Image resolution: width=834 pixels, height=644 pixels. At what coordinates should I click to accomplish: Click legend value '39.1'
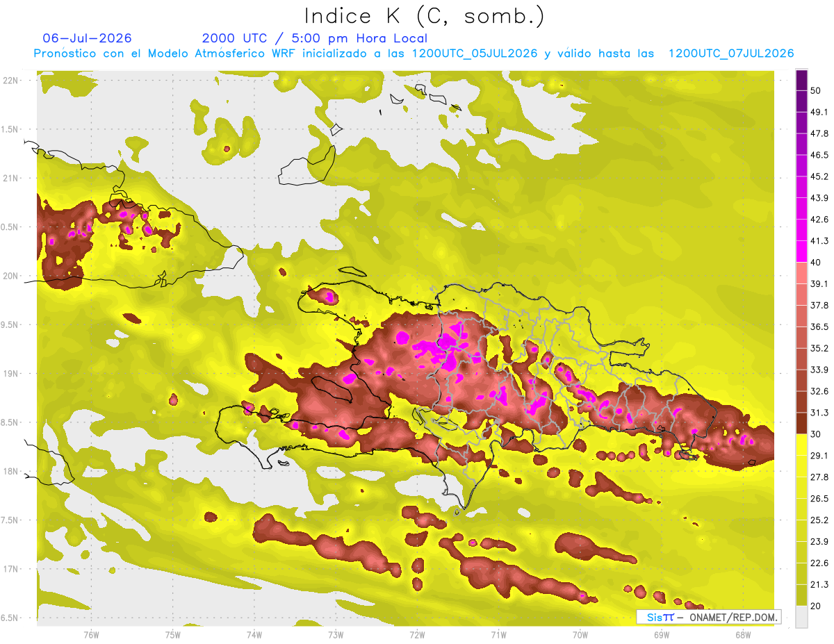819,284
